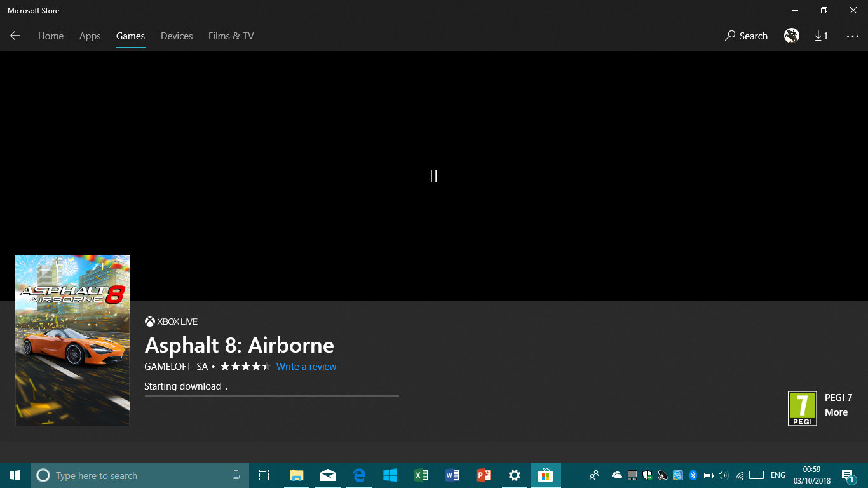
Task: Check the battery status icon
Action: [709, 475]
